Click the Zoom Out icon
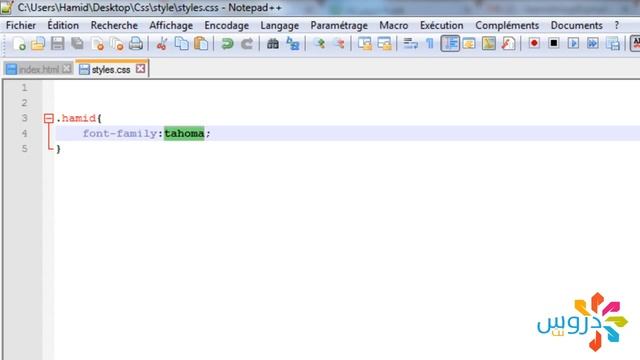 pos(339,44)
